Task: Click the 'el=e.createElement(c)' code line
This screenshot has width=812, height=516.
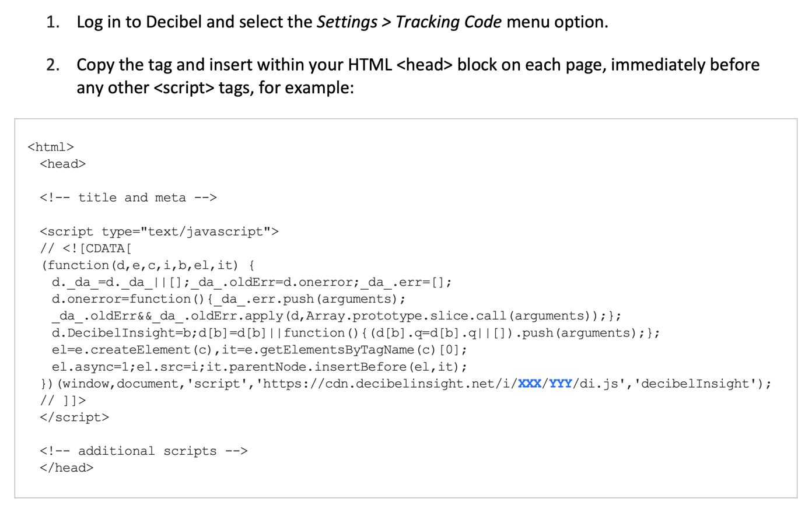Action: click(x=259, y=350)
